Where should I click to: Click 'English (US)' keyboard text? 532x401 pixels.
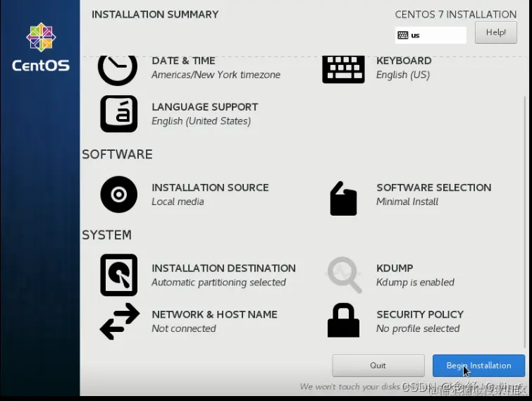click(x=403, y=75)
